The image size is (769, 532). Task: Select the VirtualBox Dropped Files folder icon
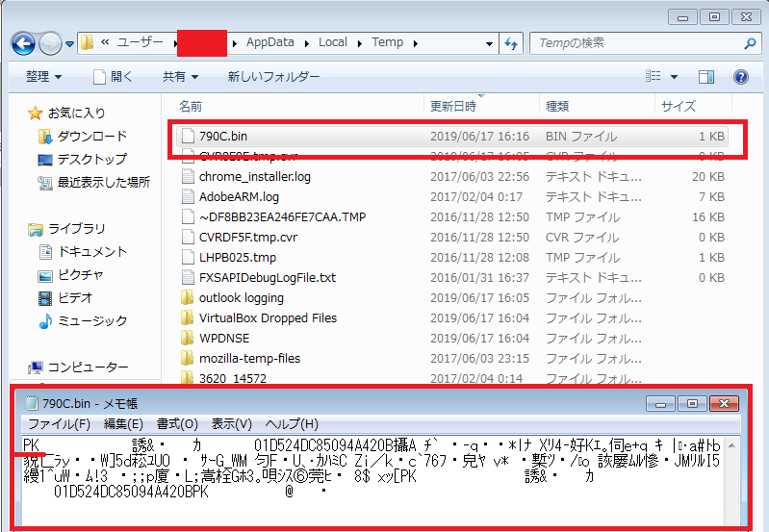pos(188,317)
